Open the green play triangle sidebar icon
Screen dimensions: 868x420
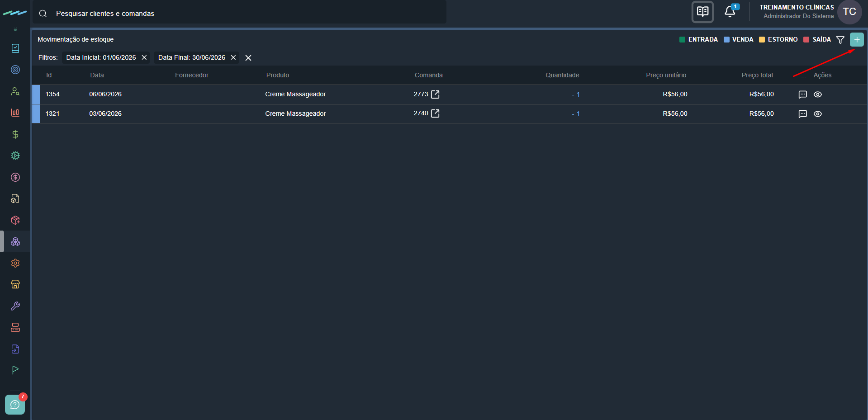(15, 370)
